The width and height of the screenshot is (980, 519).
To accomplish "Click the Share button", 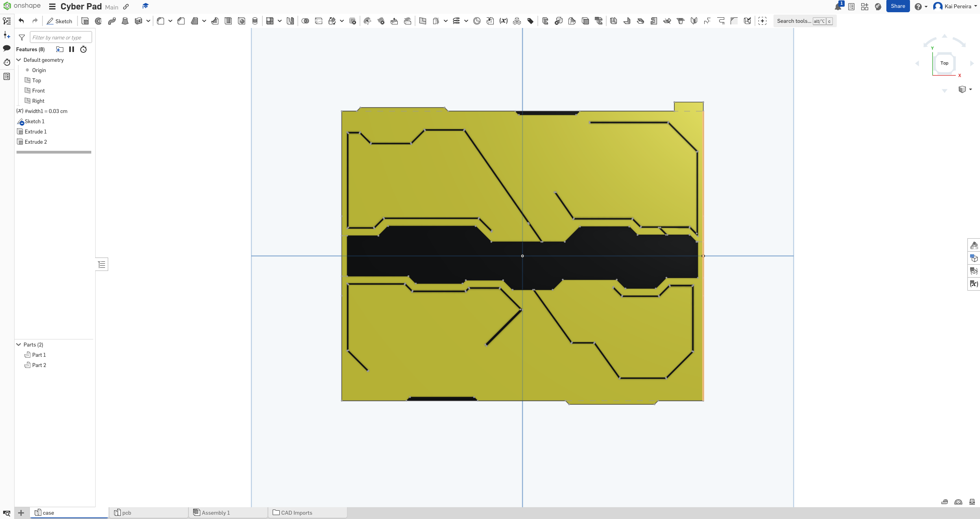I will tap(898, 6).
